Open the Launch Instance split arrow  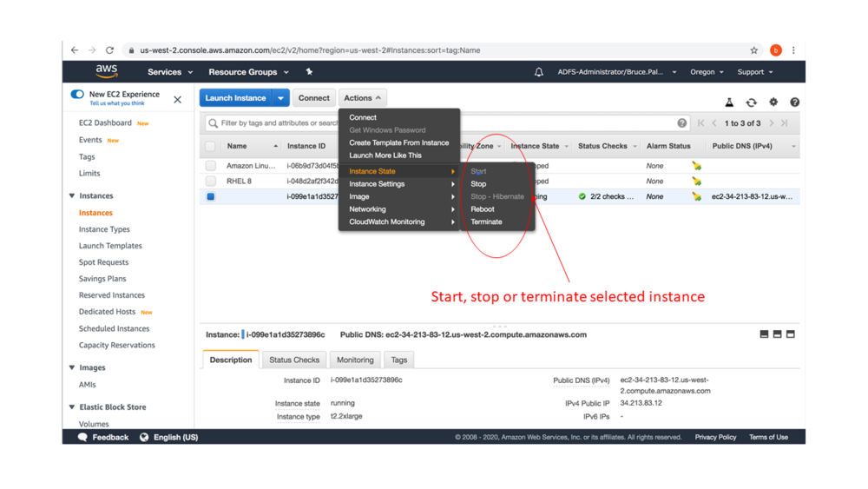[x=280, y=98]
